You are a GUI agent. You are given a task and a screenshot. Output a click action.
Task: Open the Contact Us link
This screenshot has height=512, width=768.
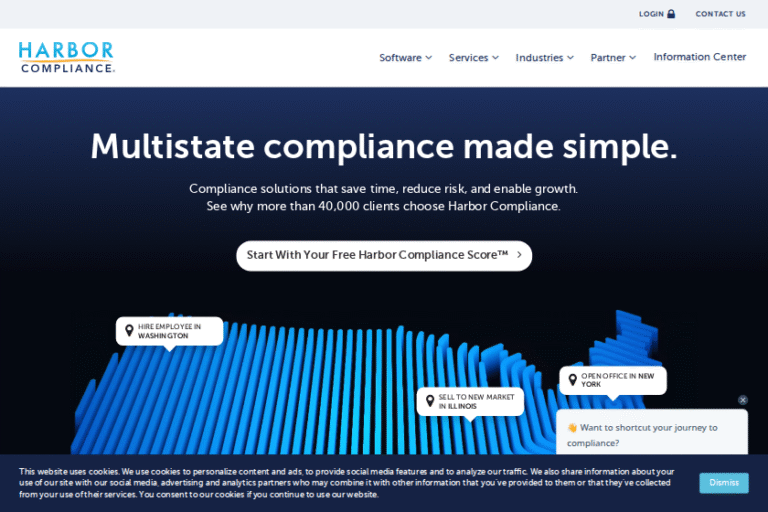[720, 14]
